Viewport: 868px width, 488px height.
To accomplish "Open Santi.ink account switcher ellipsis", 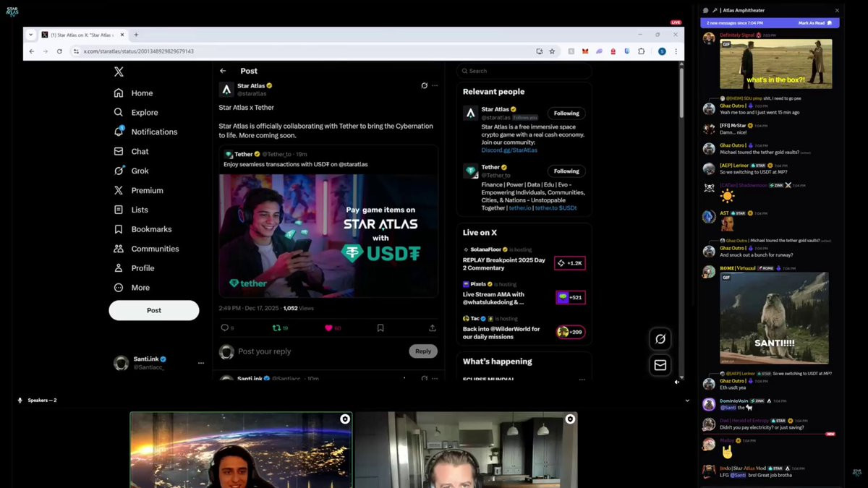I will 201,364.
